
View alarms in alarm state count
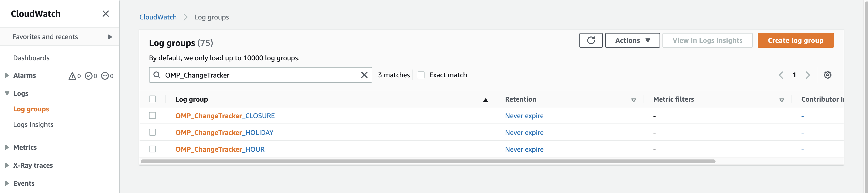pyautogui.click(x=75, y=76)
